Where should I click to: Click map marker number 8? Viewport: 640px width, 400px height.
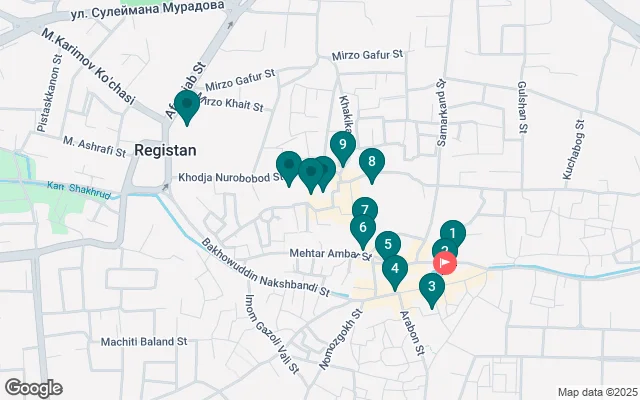[372, 162]
